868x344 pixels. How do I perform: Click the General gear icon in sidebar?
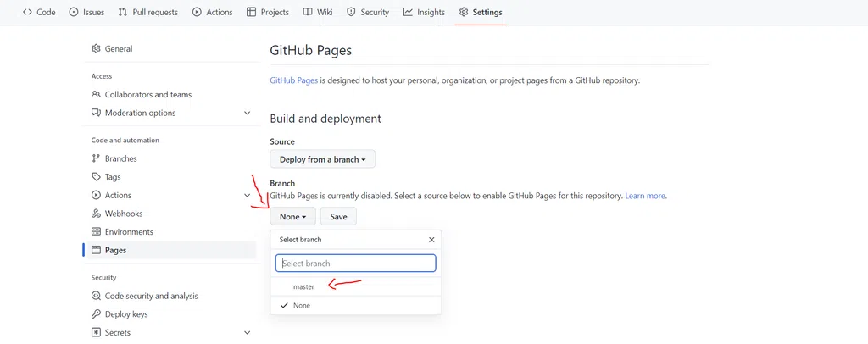96,48
